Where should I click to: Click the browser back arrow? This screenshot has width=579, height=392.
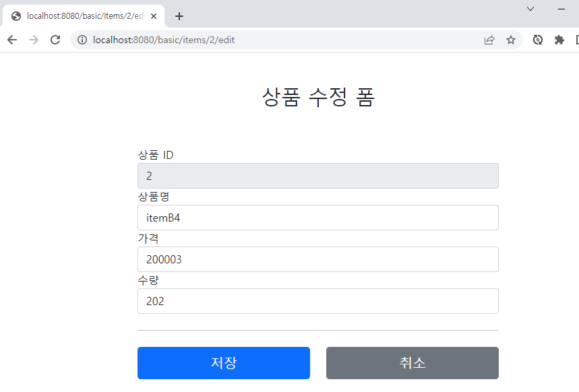(x=12, y=40)
